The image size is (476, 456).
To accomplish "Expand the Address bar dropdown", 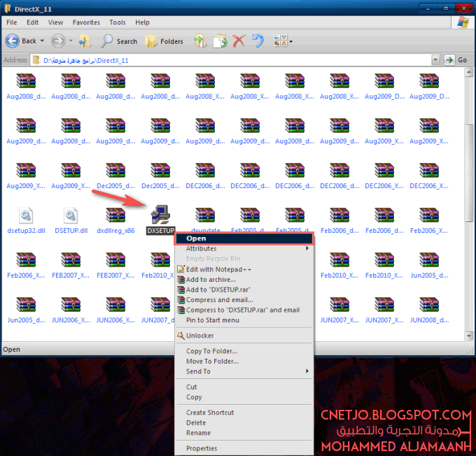I will pyautogui.click(x=435, y=60).
